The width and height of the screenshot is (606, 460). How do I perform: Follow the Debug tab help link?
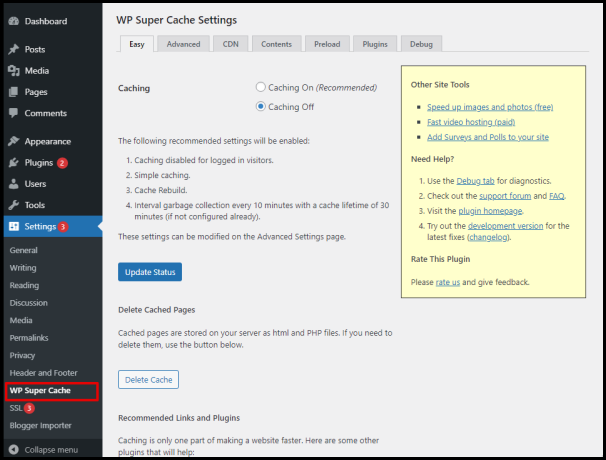point(475,181)
